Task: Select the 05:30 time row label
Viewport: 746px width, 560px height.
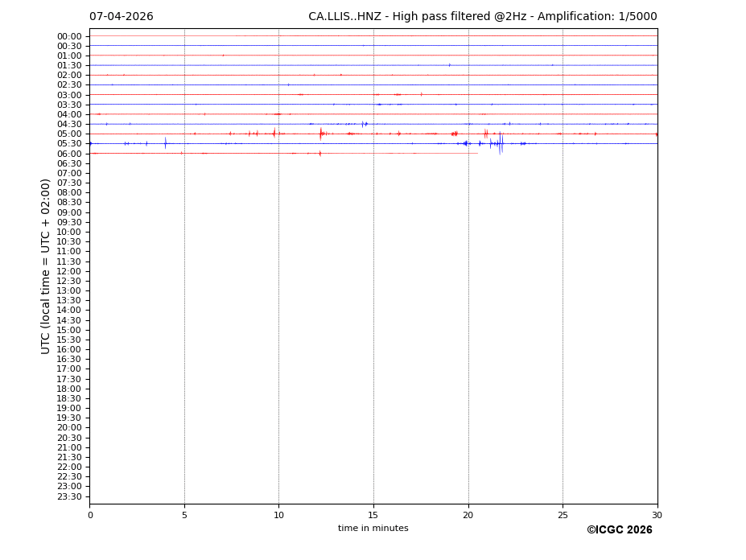Action: [x=69, y=144]
